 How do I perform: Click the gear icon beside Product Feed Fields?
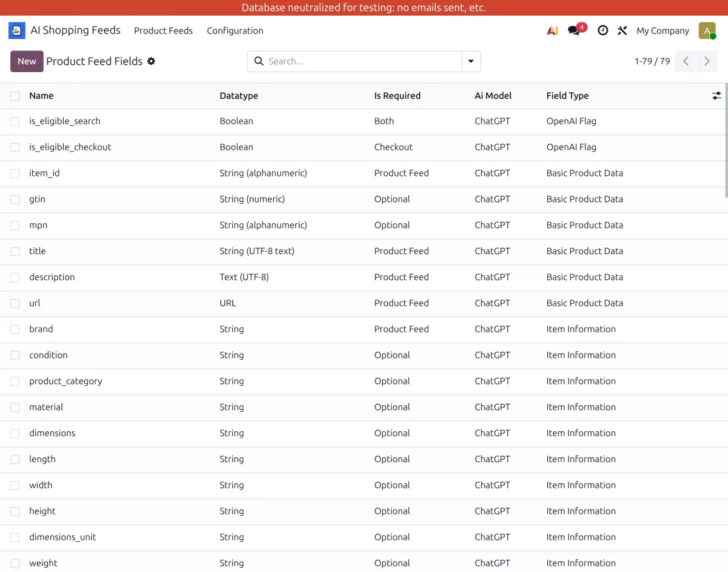(x=151, y=61)
